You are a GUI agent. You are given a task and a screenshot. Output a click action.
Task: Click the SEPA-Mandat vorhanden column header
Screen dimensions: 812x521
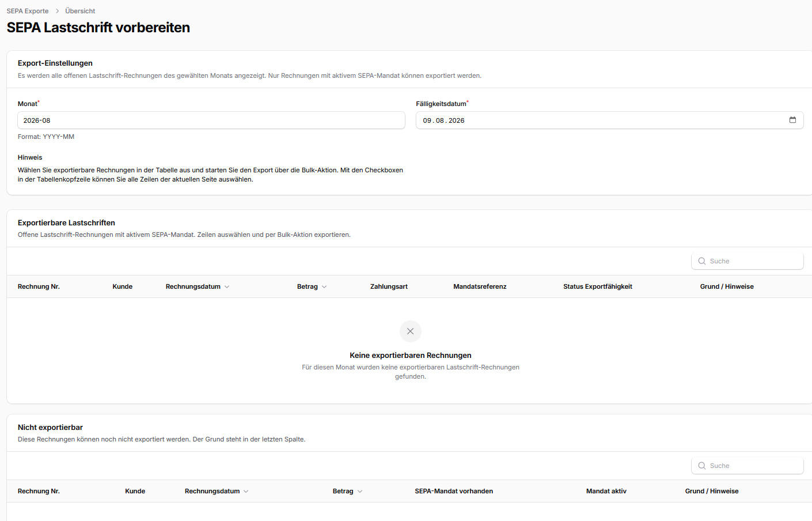click(454, 491)
